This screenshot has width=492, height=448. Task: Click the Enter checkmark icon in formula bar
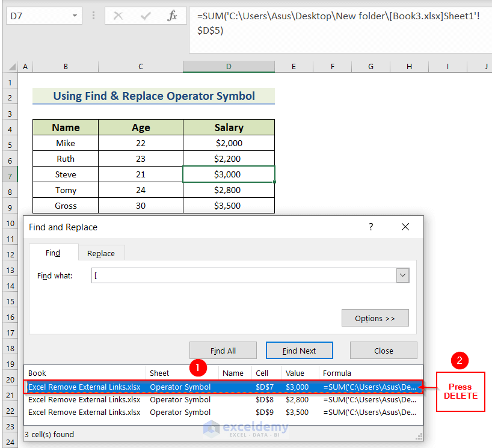pos(145,16)
